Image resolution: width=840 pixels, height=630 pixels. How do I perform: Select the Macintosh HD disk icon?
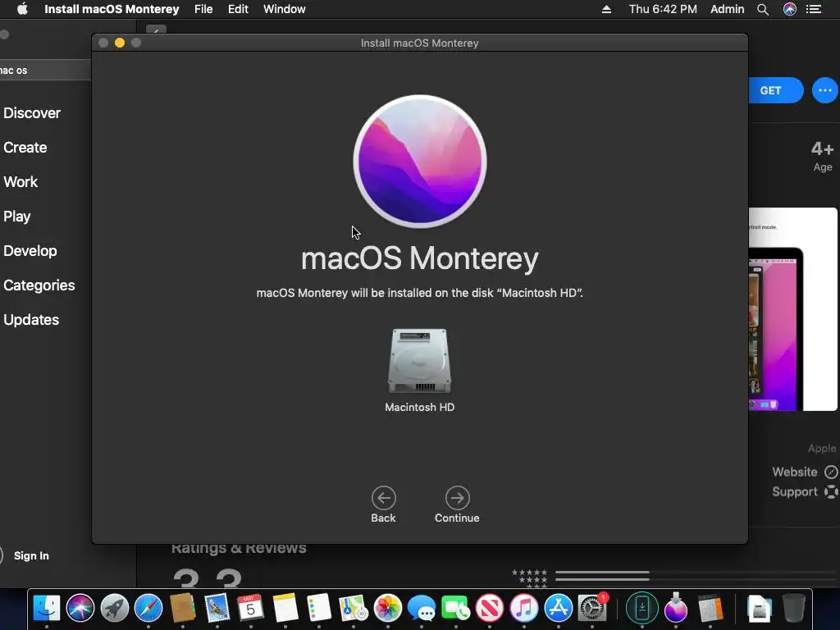coord(419,361)
